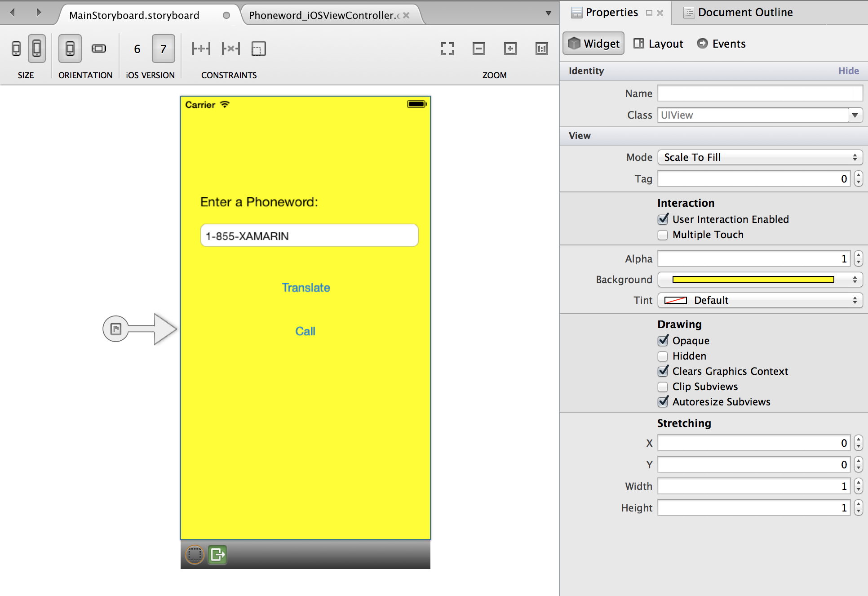Open the Mode Scale To Fill dropdown
Viewport: 868px width, 596px height.
tap(760, 157)
